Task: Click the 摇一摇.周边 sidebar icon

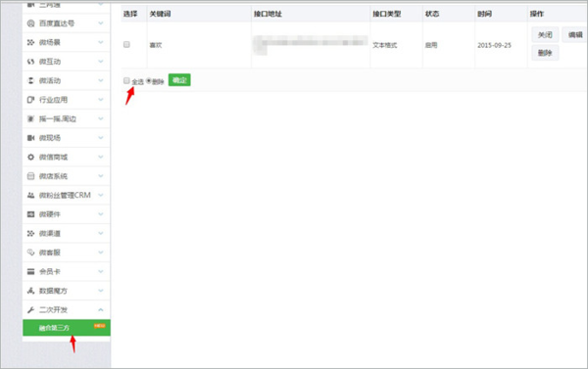Action: point(30,119)
